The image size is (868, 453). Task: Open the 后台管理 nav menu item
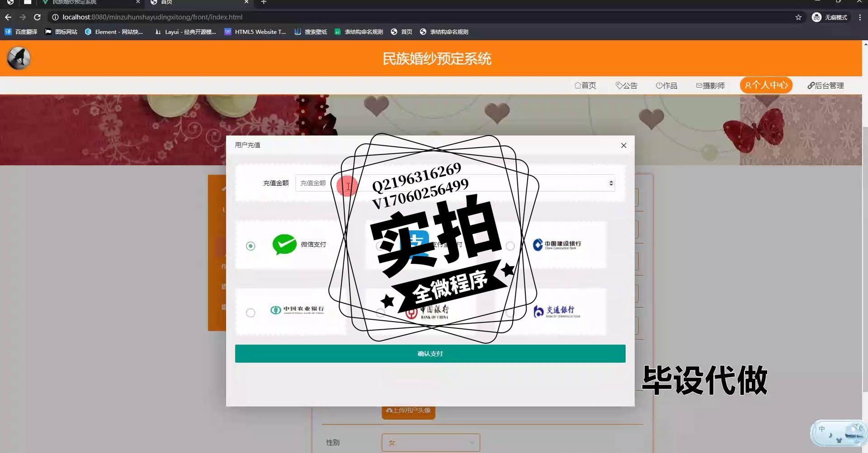click(x=826, y=85)
